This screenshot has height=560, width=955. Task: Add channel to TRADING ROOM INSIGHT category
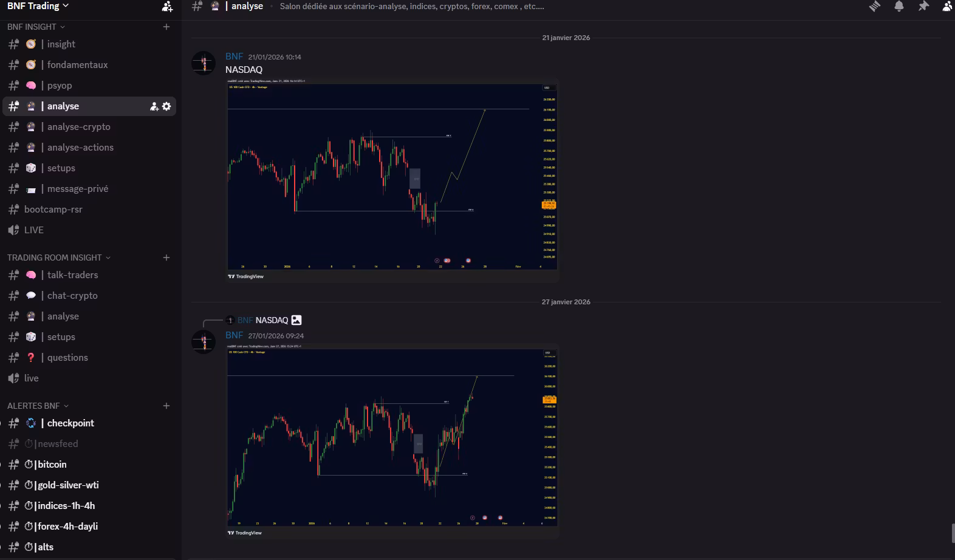tap(166, 258)
